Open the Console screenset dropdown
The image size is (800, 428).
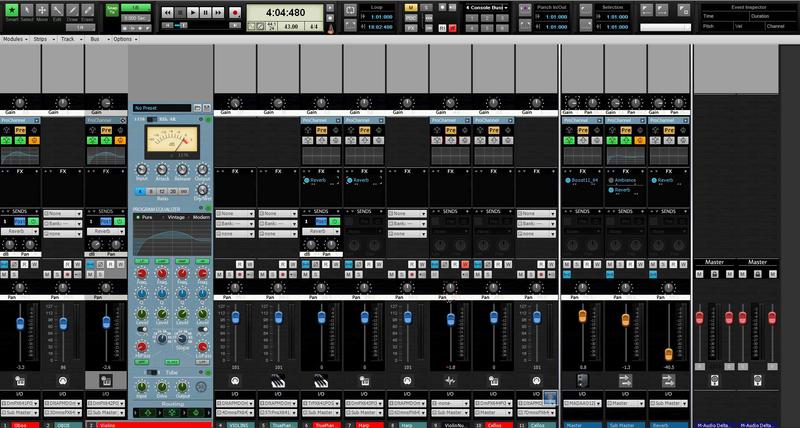[x=487, y=8]
